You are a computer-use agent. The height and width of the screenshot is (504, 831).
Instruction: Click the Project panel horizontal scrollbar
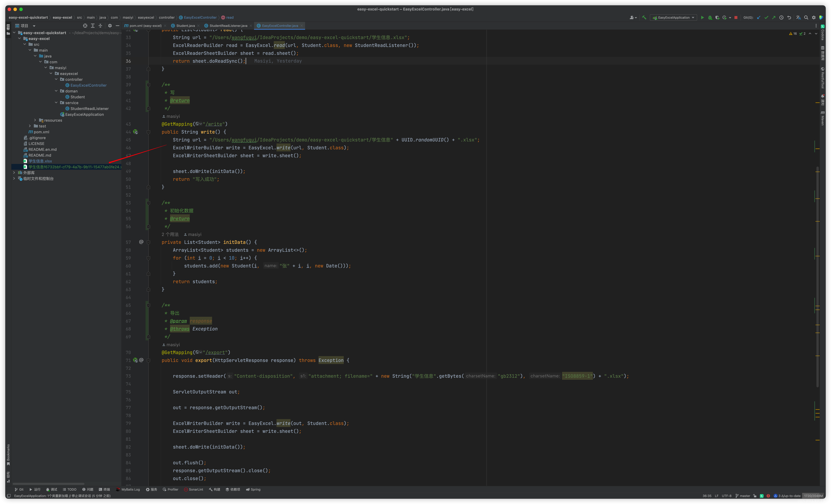click(x=48, y=484)
